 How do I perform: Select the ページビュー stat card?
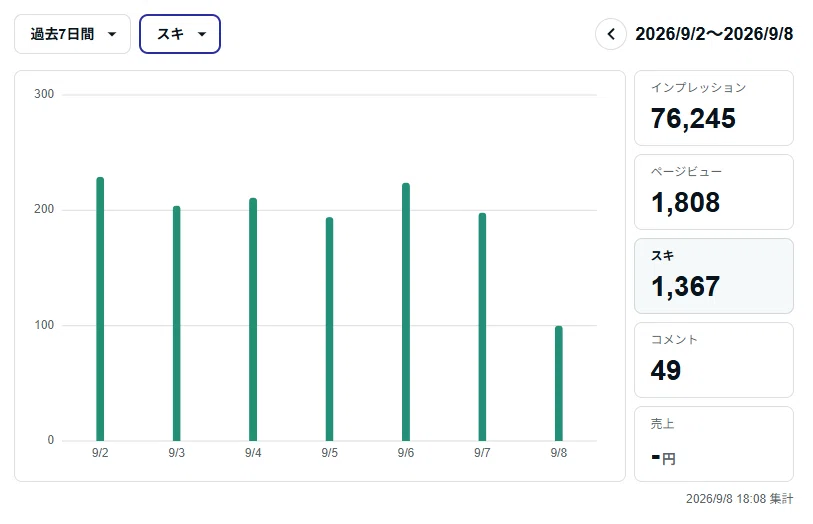click(x=713, y=192)
